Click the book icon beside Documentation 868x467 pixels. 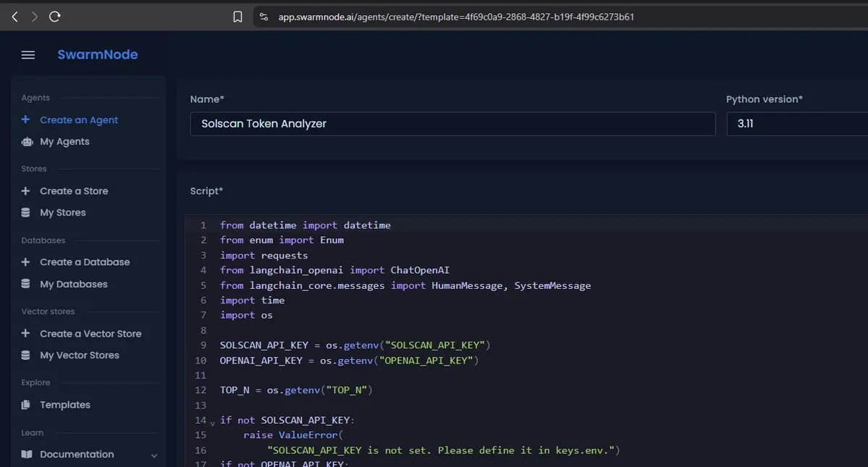27,455
